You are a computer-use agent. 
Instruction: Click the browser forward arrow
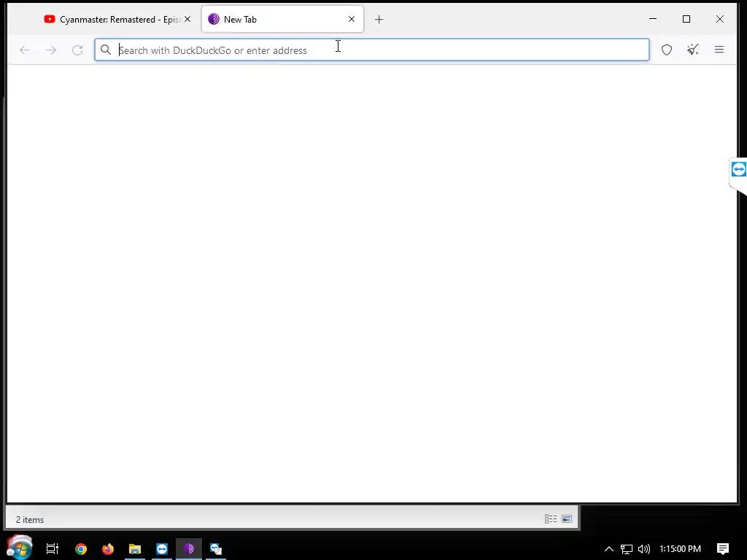click(x=51, y=50)
